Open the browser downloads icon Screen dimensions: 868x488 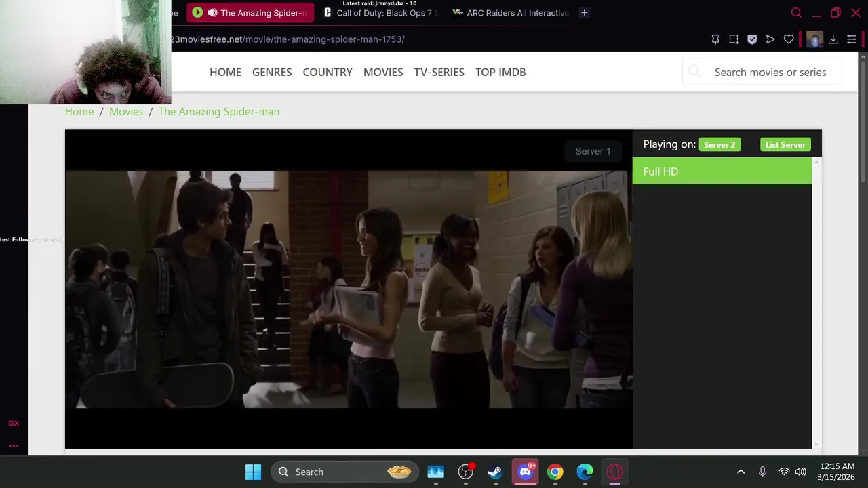pos(833,39)
